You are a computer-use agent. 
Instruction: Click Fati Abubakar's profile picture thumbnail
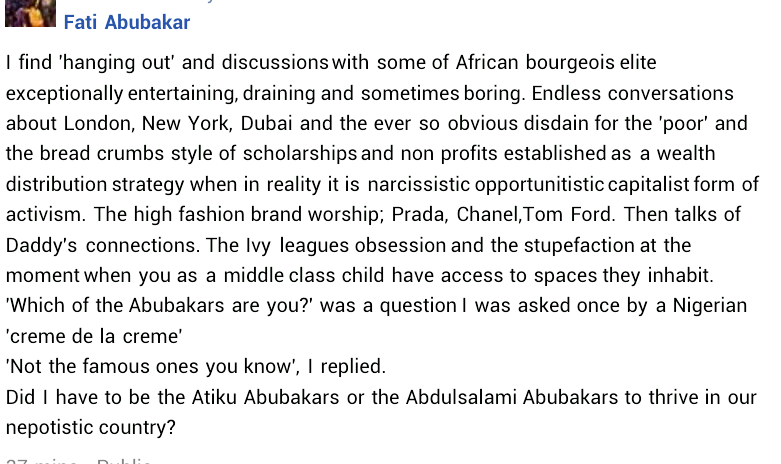coord(30,13)
